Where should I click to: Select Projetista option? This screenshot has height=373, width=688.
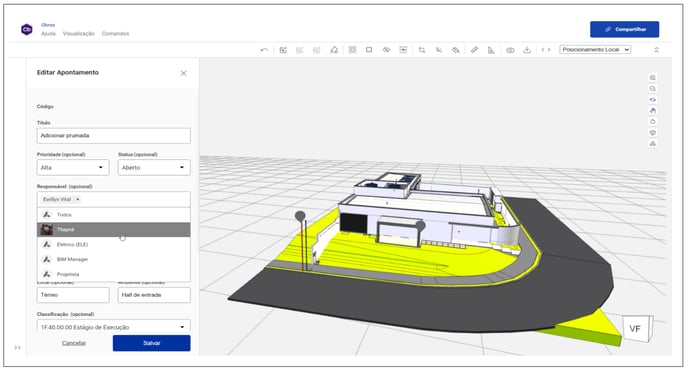pyautogui.click(x=114, y=274)
